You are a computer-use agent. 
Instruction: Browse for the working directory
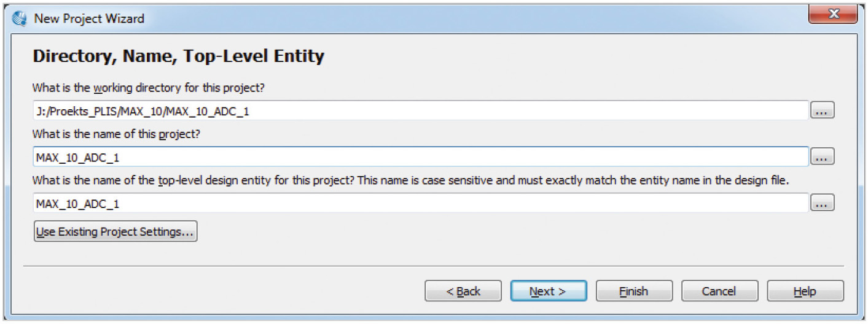coord(823,111)
